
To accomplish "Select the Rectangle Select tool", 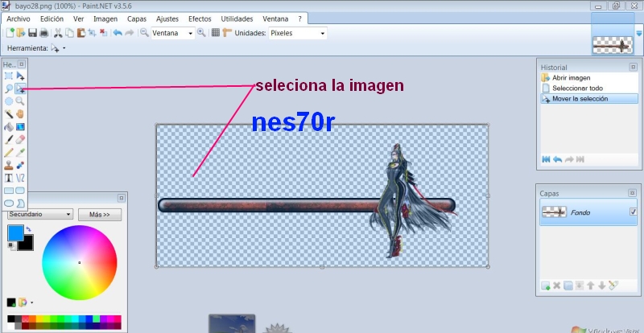I will tap(9, 76).
